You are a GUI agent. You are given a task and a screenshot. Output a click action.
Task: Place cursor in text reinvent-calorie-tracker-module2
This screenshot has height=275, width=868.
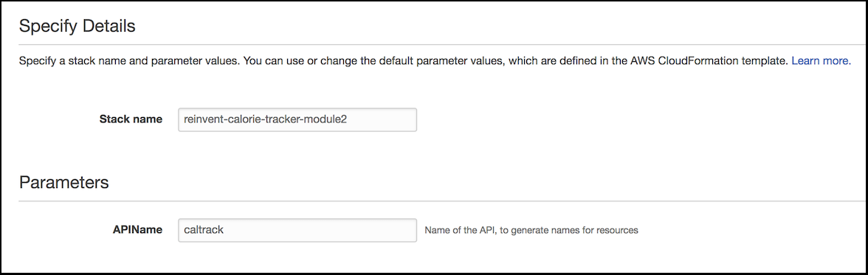pyautogui.click(x=265, y=119)
